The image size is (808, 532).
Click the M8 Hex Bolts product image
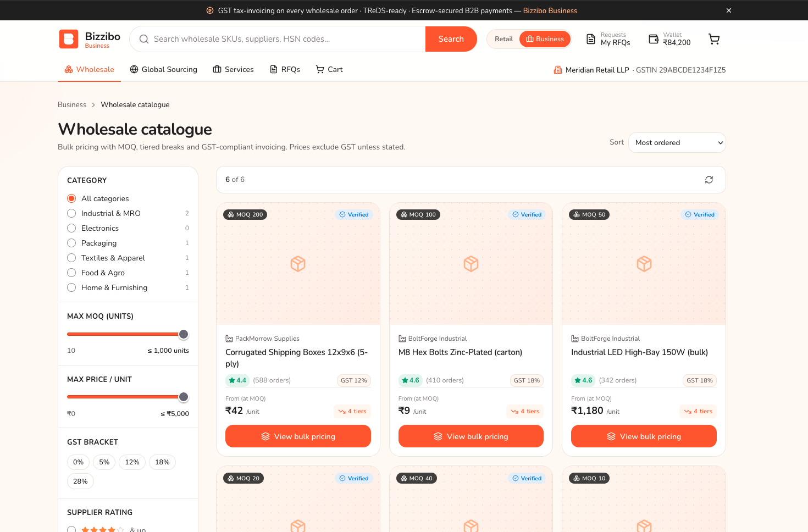click(471, 264)
